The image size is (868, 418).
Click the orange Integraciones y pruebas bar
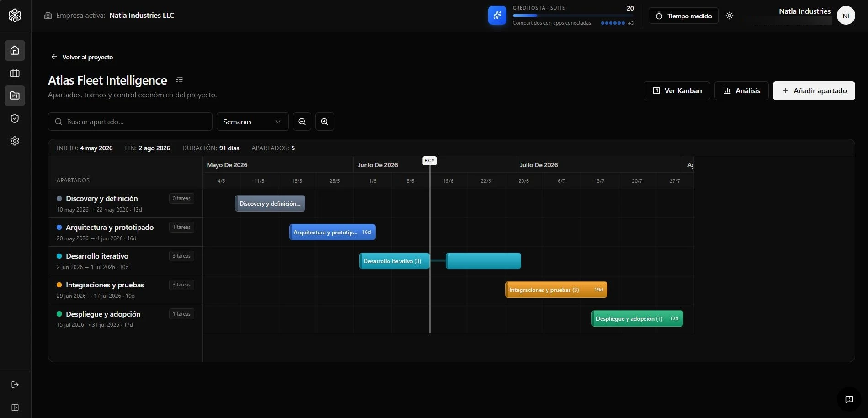(556, 290)
